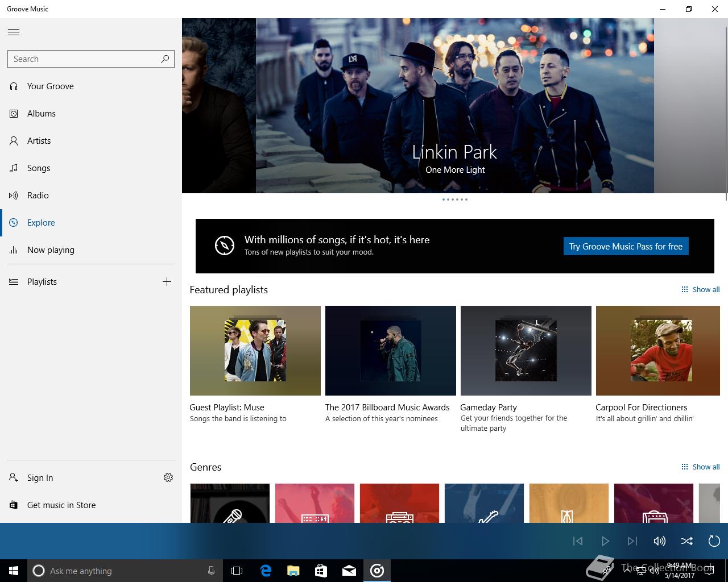Click Carpool For Directioners title text
This screenshot has width=728, height=582.
[642, 408]
